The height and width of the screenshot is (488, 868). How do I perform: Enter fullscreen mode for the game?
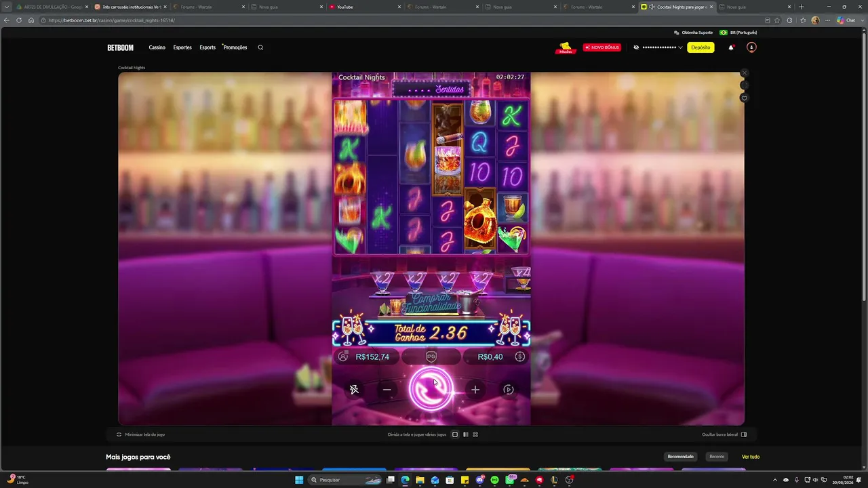point(744,85)
